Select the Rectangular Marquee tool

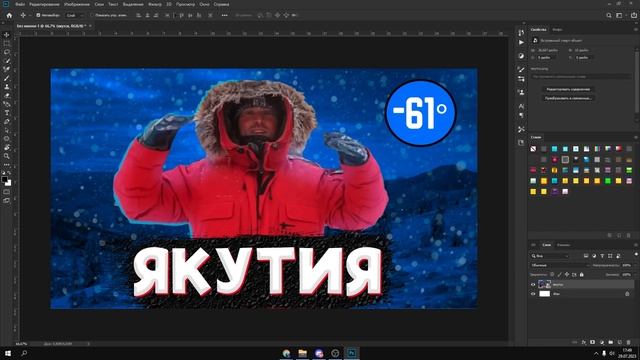tap(7, 43)
